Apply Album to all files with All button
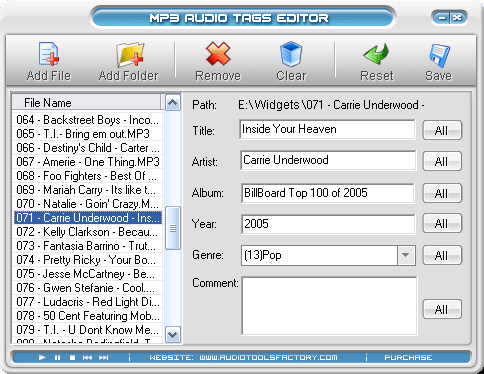 click(x=442, y=193)
